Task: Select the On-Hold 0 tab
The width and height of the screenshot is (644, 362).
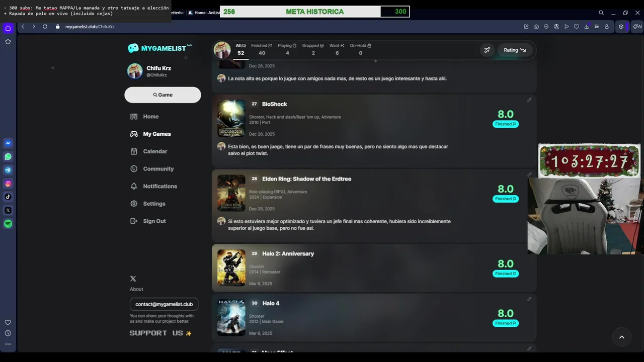Action: tap(360, 49)
